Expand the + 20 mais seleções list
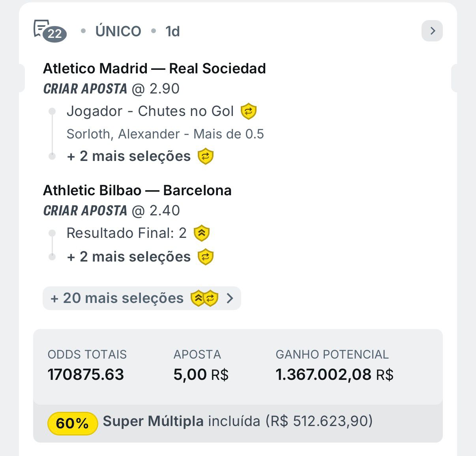476x456 pixels. click(x=117, y=298)
